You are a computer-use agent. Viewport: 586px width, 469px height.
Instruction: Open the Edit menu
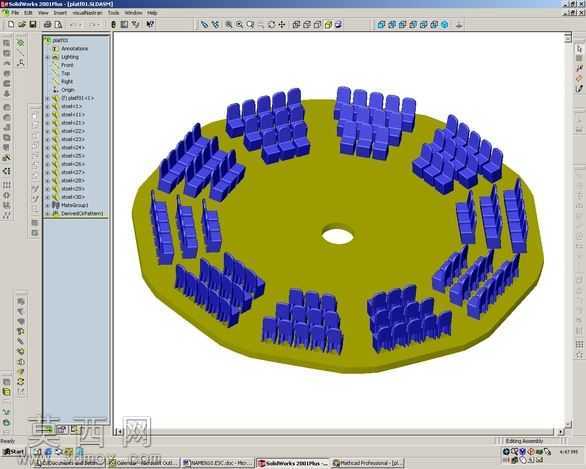[x=28, y=13]
